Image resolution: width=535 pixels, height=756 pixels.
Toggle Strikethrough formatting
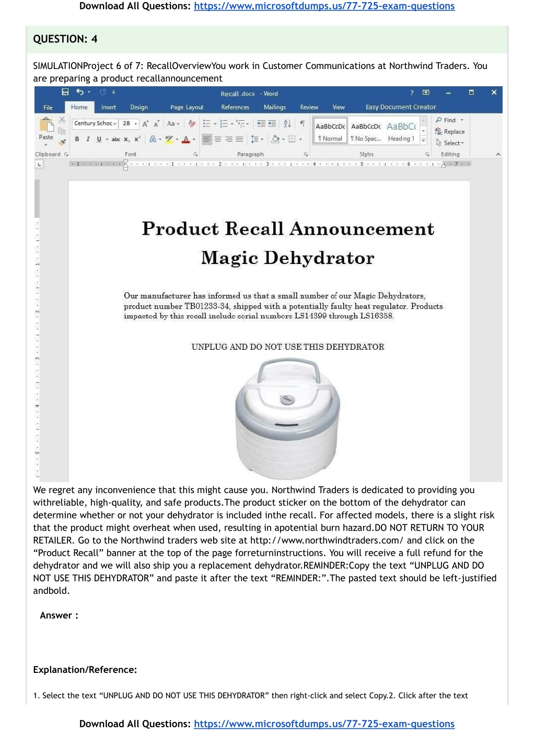(116, 139)
